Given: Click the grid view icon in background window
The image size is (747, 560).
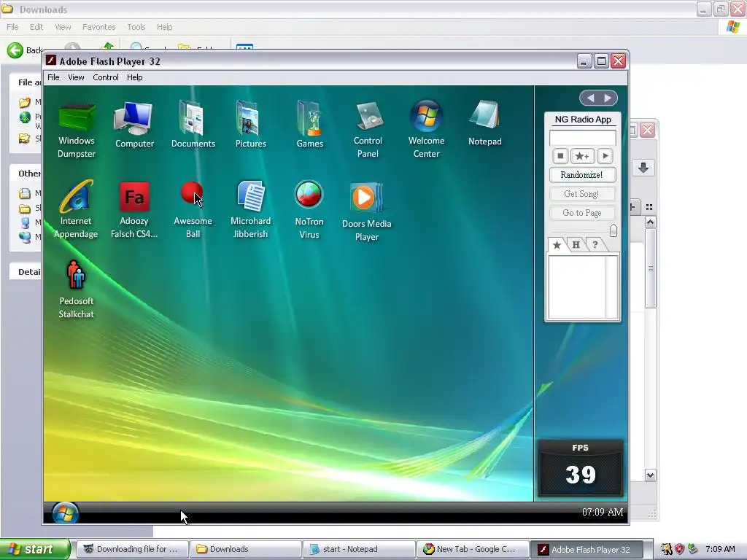Looking at the screenshot, I should click(649, 206).
